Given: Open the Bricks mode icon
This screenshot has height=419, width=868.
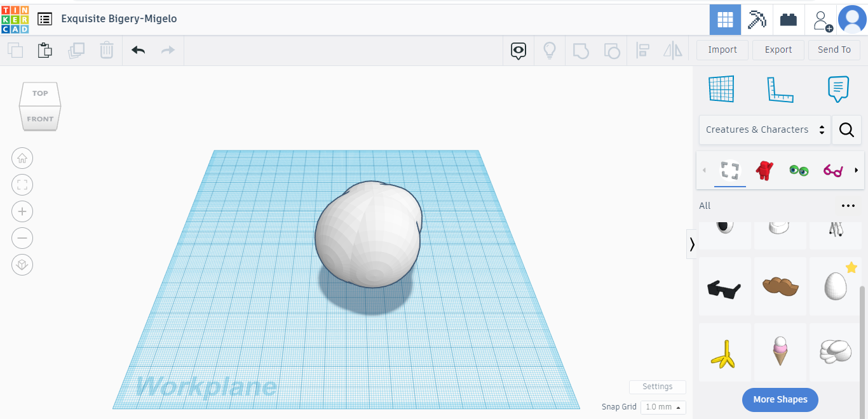Looking at the screenshot, I should click(789, 20).
